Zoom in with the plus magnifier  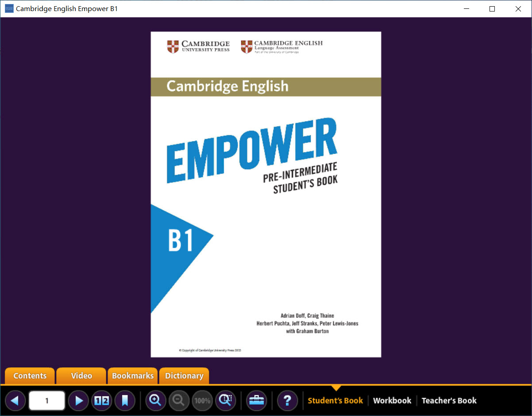(156, 401)
